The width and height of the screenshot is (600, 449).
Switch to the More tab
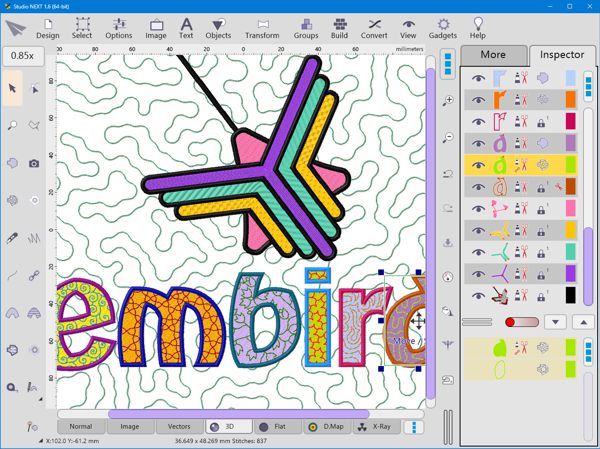(x=492, y=54)
